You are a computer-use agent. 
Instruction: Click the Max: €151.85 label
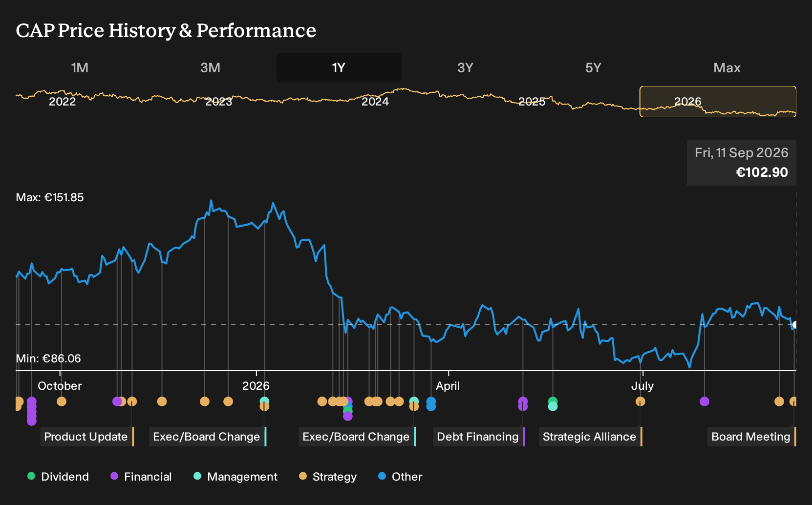pos(50,197)
